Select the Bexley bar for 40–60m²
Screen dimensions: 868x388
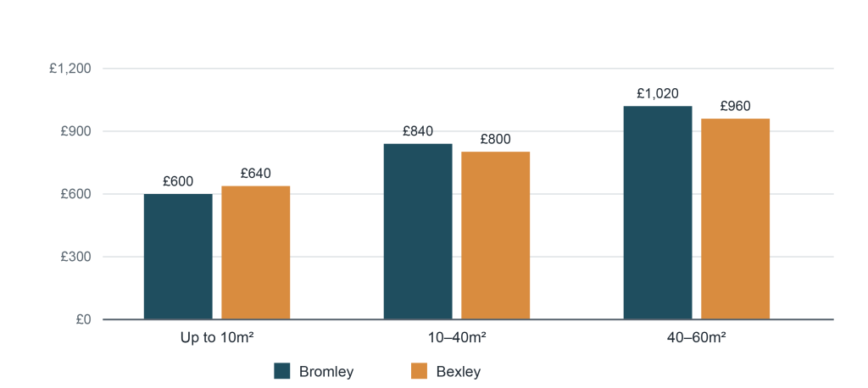point(735,219)
